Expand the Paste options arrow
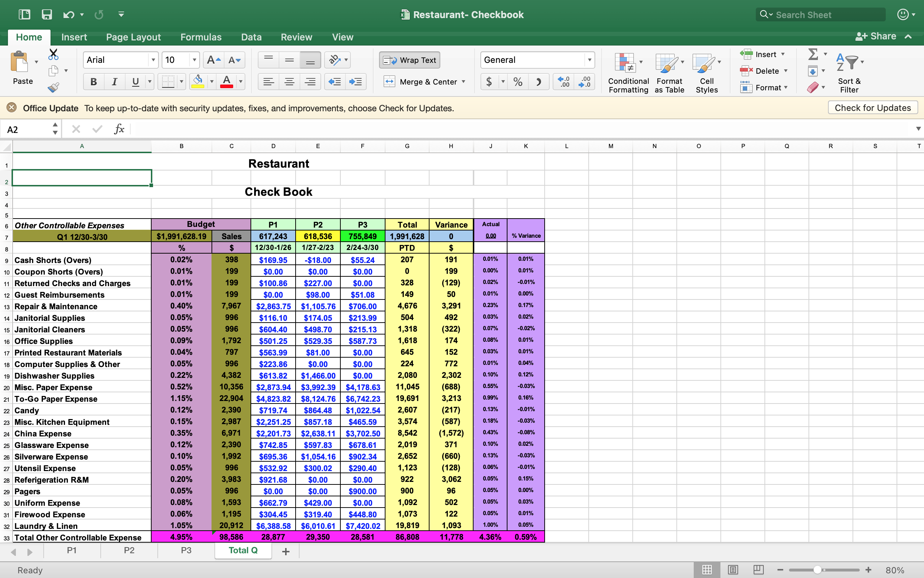924x578 pixels. 36,62
